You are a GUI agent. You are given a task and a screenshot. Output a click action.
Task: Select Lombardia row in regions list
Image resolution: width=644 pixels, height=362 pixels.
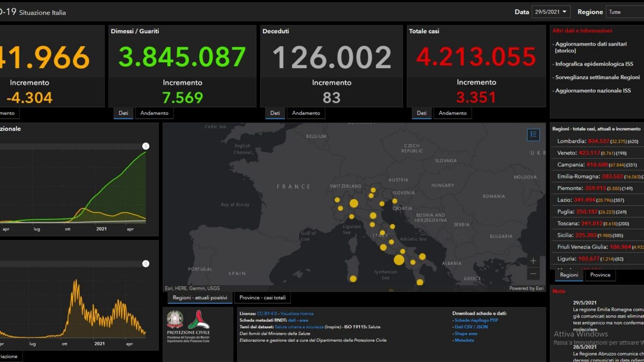click(597, 141)
